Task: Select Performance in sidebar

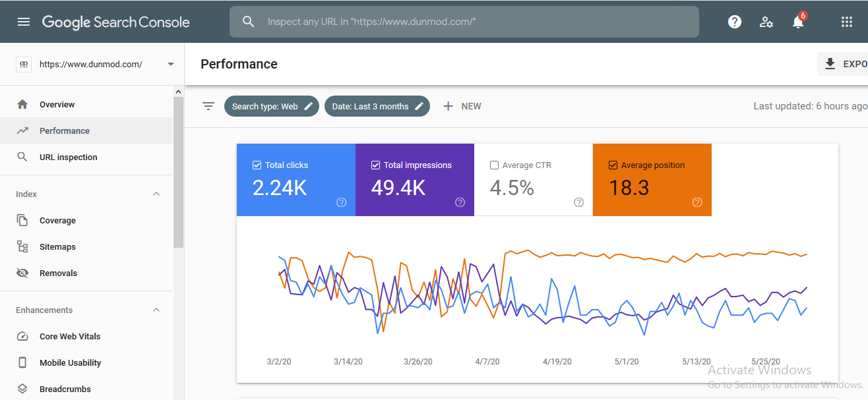Action: (86, 130)
